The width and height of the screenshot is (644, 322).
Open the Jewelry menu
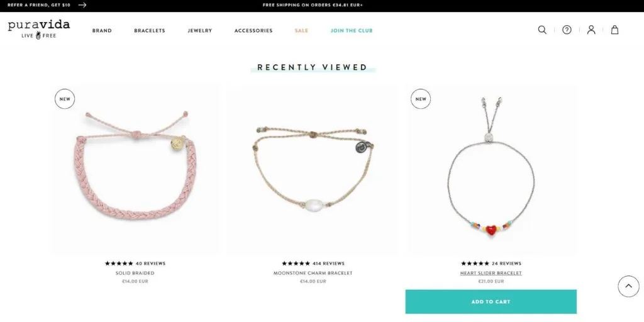pos(200,30)
